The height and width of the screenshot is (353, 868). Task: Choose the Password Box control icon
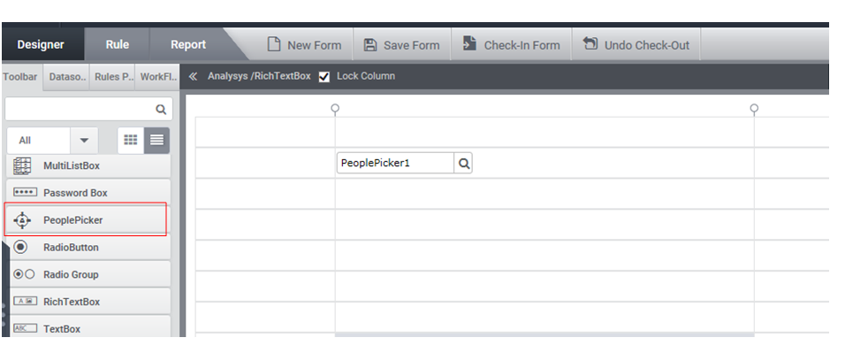25,192
